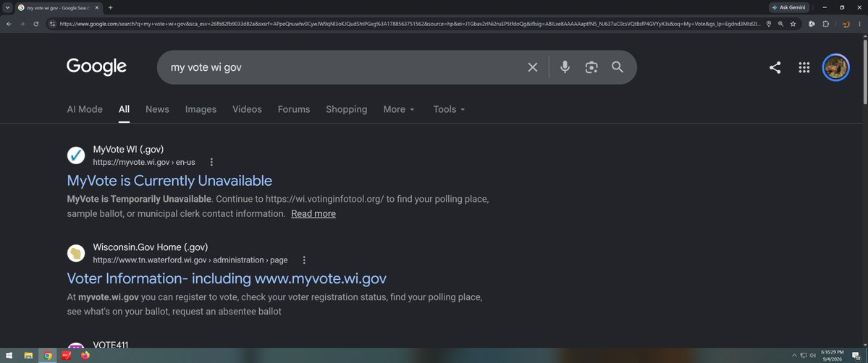Screen dimensions: 868x363
Task: Click inside the Google search text field
Action: tap(343, 67)
